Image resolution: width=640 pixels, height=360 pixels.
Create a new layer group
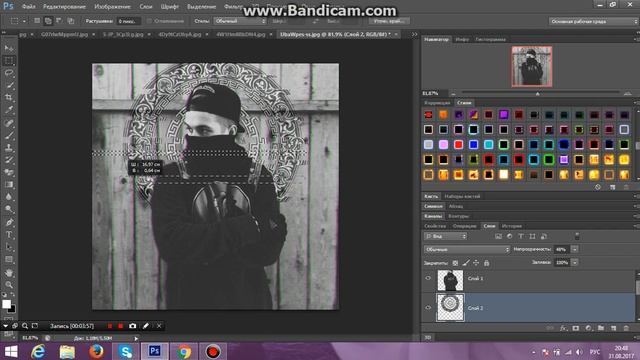click(x=601, y=328)
